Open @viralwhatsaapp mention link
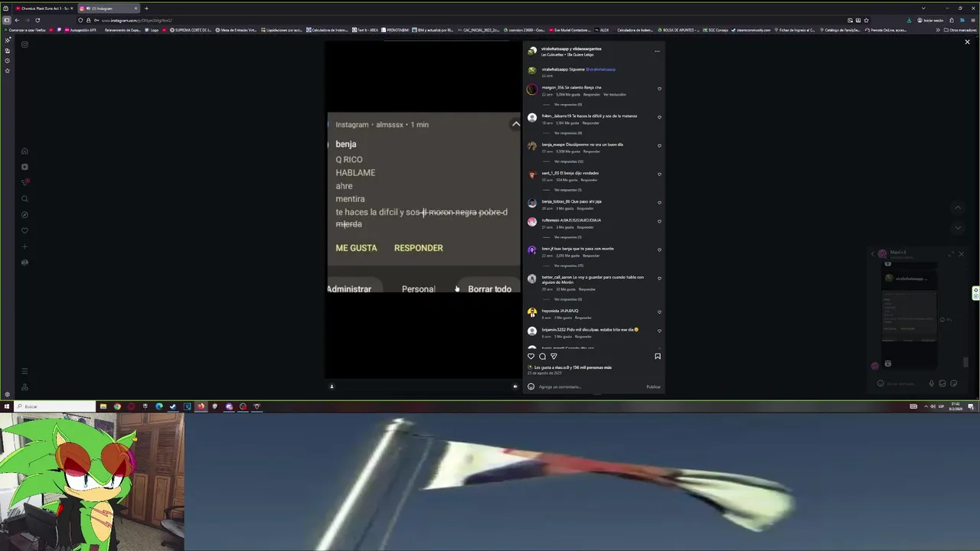This screenshot has width=980, height=551. [x=600, y=70]
